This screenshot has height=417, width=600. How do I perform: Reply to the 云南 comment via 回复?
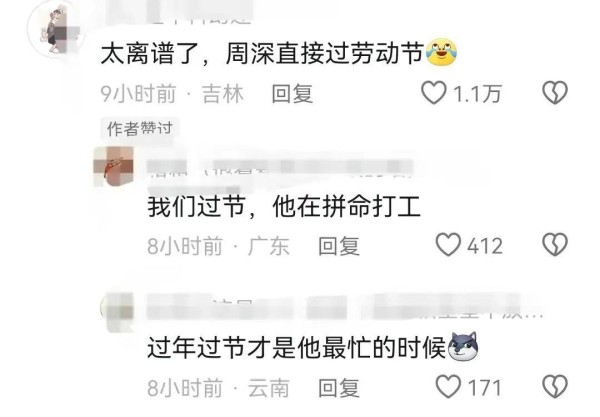[339, 388]
